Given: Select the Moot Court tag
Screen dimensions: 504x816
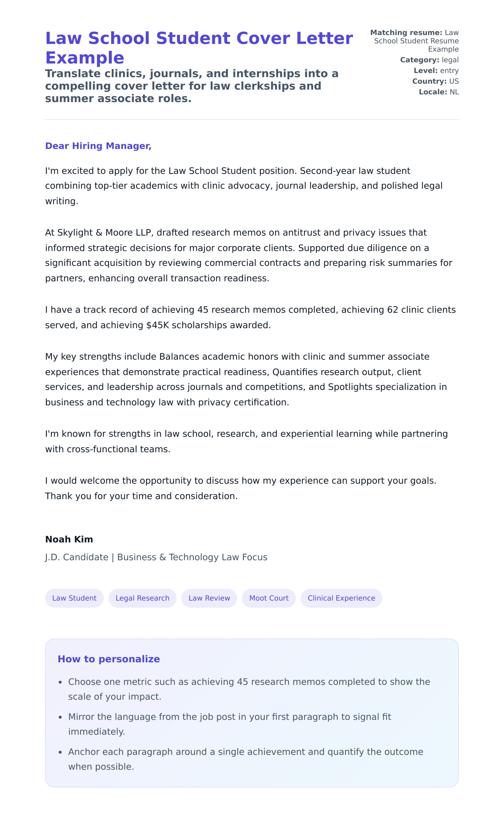Looking at the screenshot, I should click(x=269, y=598).
